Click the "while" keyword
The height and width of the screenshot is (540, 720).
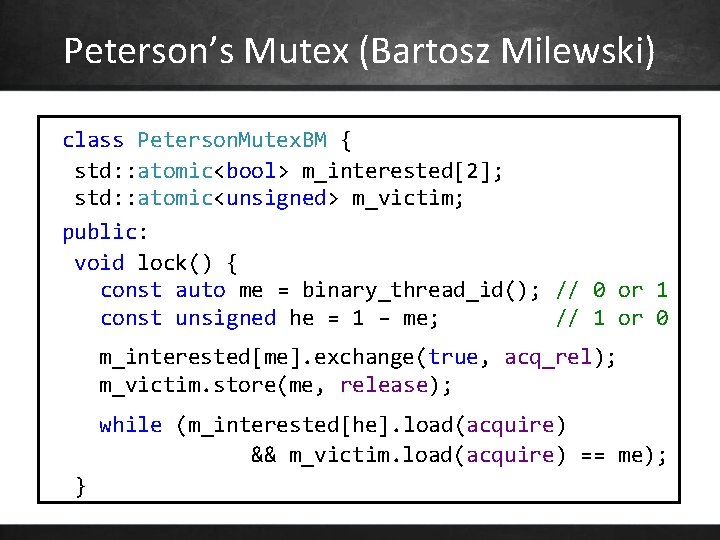tap(131, 425)
